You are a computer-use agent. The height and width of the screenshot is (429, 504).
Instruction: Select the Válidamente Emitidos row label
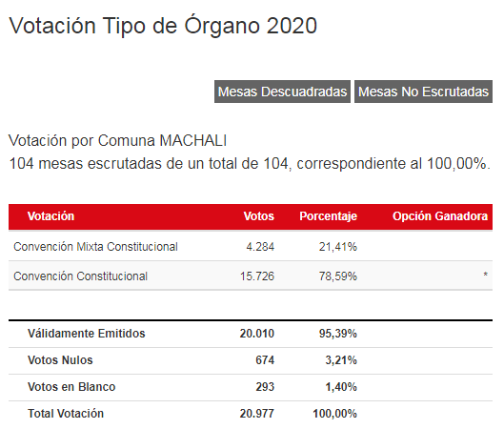coord(87,334)
